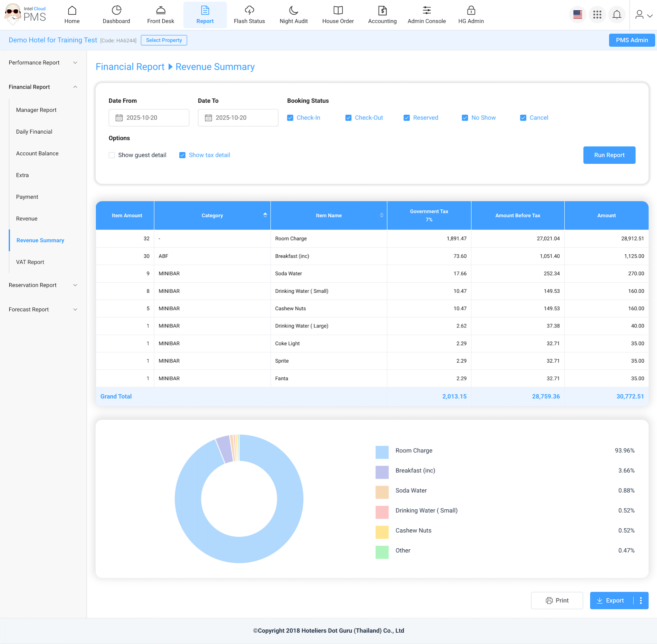Screen dimensions: 657x644
Task: Click the Flash Status cloud icon
Action: tap(249, 11)
